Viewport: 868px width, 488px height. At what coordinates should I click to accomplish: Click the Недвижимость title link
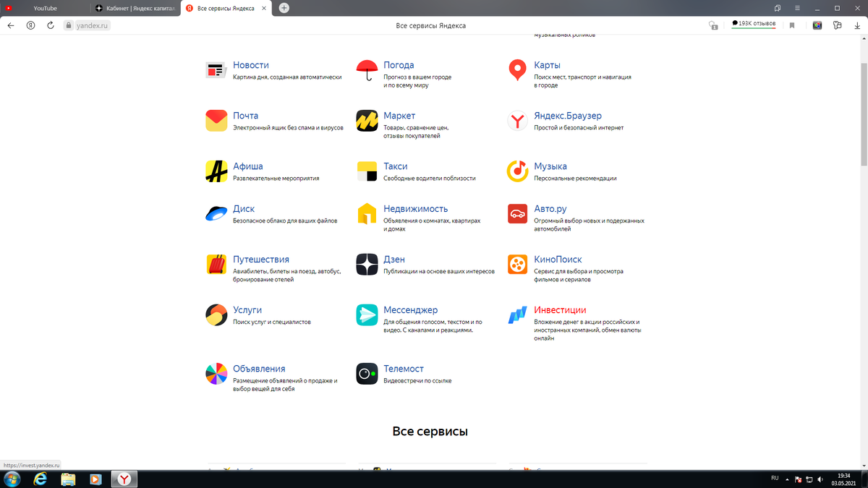click(416, 209)
